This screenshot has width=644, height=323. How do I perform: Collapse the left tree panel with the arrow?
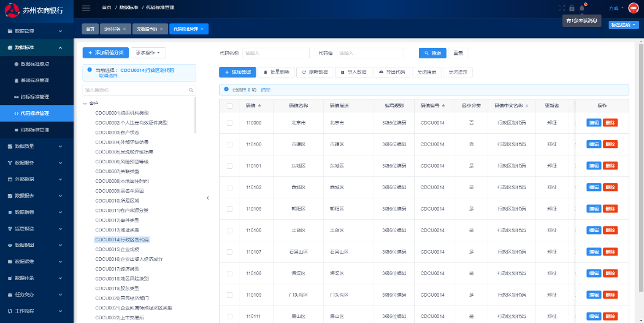[208, 198]
